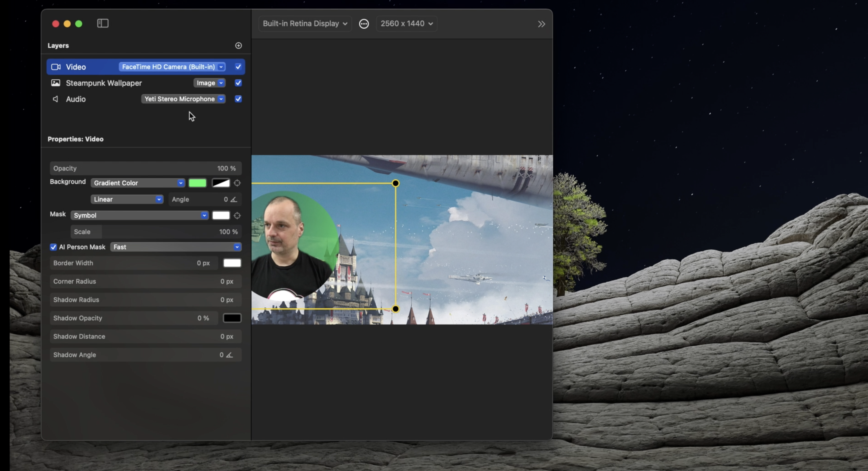Click the Corner Radius value field
The width and height of the screenshot is (868, 471).
[146, 282]
